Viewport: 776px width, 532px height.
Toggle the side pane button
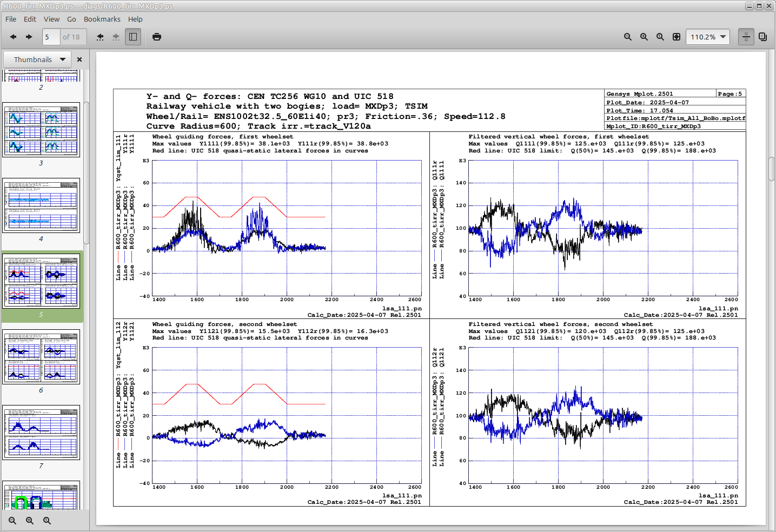pos(133,37)
